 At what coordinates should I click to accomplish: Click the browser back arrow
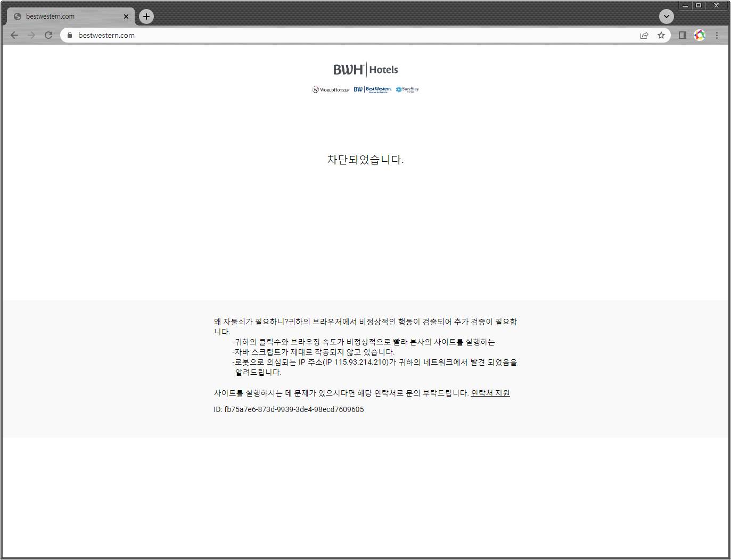tap(13, 35)
